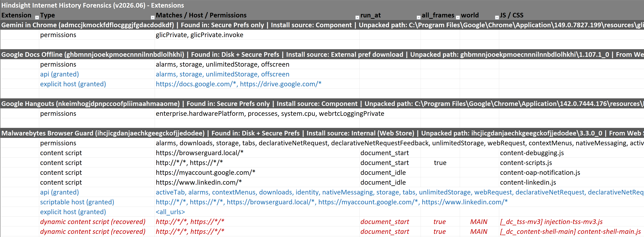The height and width of the screenshot is (237, 644).
Task: Select the content-linkedin.js cell
Action: tap(572, 182)
